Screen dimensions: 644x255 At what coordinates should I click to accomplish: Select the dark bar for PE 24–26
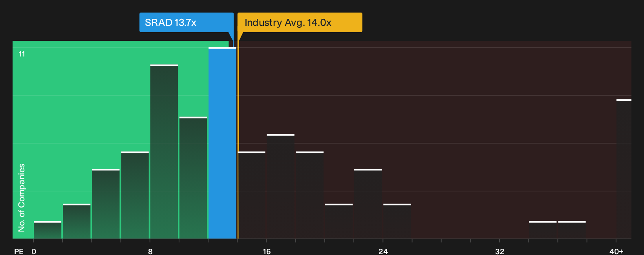click(397, 221)
